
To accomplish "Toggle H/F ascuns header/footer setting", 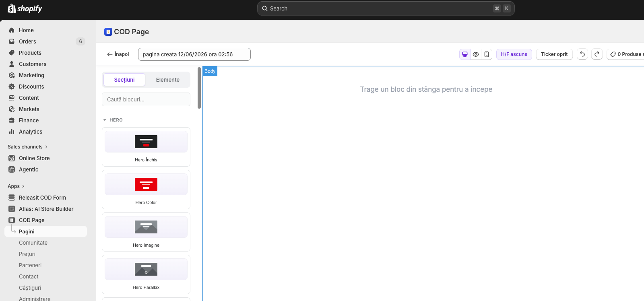I will click(514, 54).
